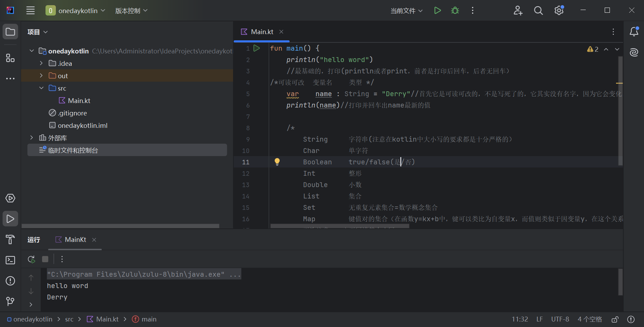Open the version control (版本控制) dropdown
The width and height of the screenshot is (644, 327).
(x=131, y=11)
